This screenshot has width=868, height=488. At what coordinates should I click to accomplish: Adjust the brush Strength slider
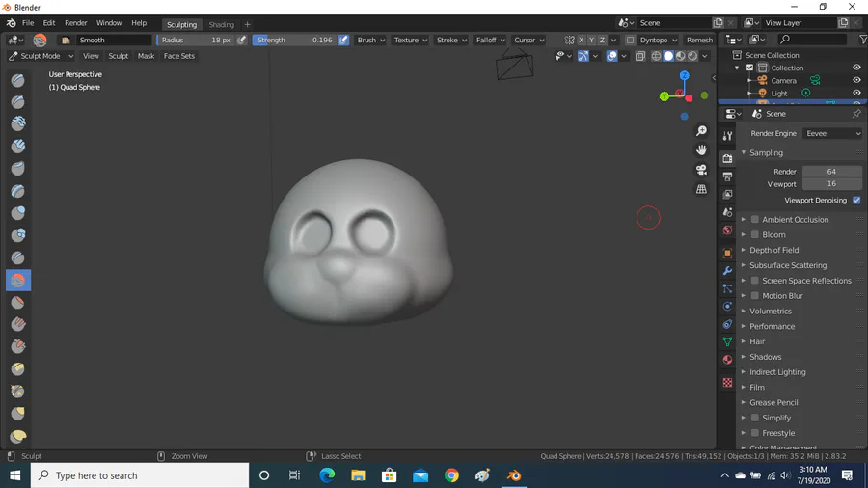[295, 40]
